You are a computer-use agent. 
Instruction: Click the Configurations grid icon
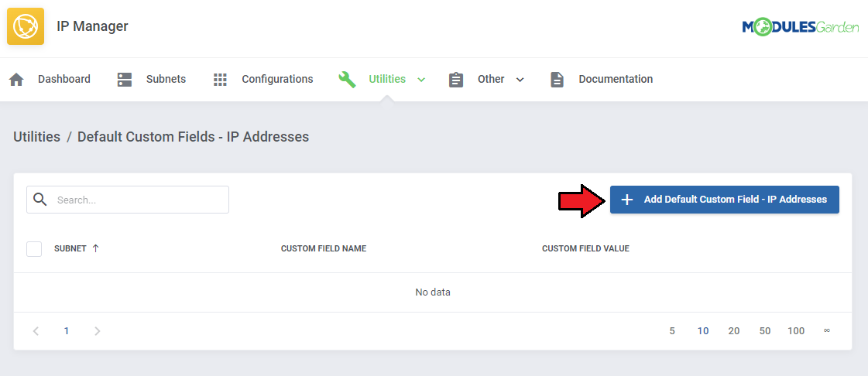pyautogui.click(x=221, y=80)
